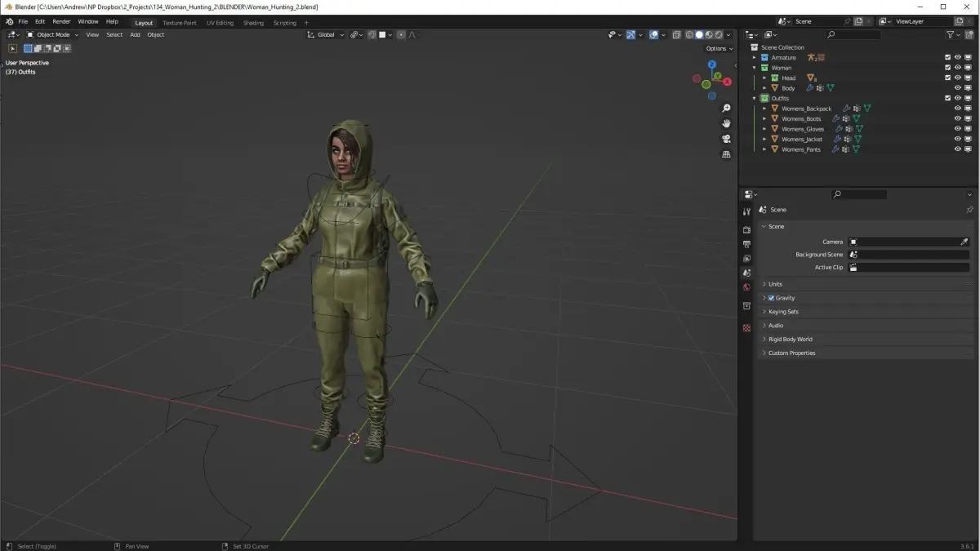Open the viewport Select menu
Screen dimensions: 980x551
(114, 35)
